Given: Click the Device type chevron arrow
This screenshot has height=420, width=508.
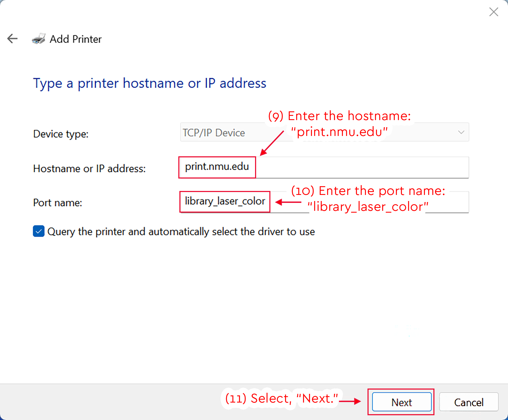Looking at the screenshot, I should 461,132.
